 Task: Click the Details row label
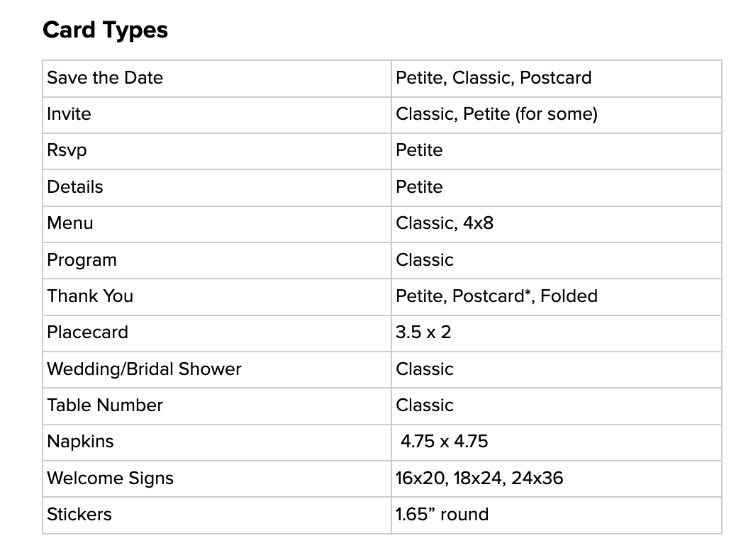pos(74,187)
